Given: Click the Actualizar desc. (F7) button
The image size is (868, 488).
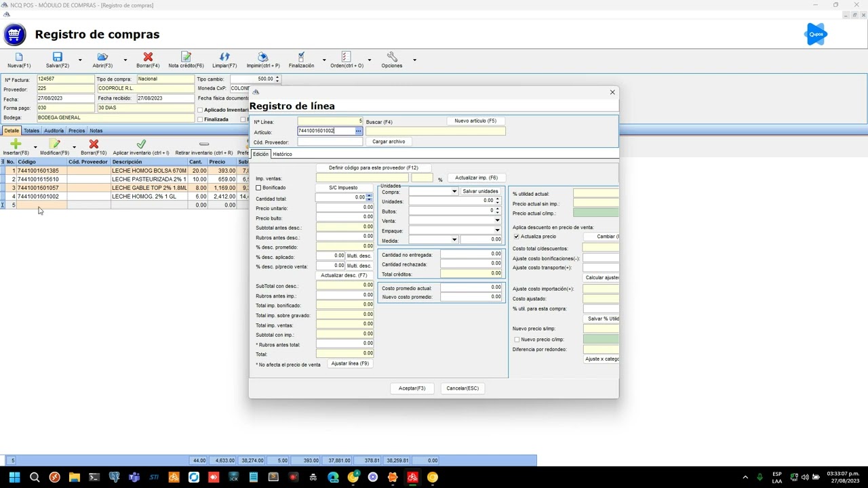Looking at the screenshot, I should [344, 275].
